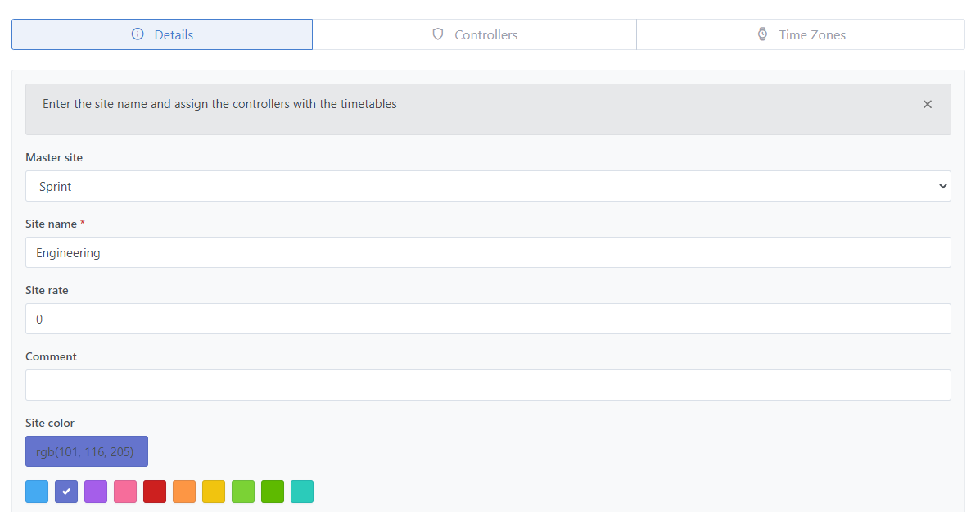The height and width of the screenshot is (512, 980).
Task: Select the yellow color swatch
Action: tap(214, 492)
